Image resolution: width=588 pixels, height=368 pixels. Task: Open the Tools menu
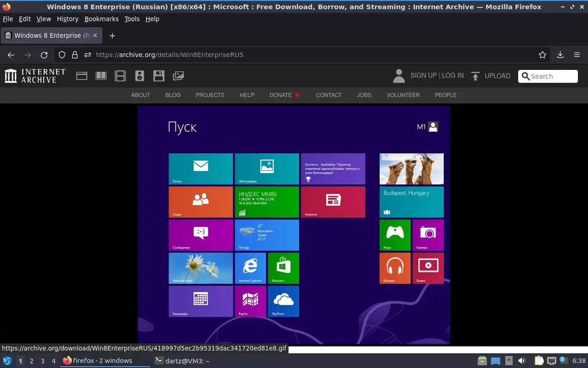132,19
